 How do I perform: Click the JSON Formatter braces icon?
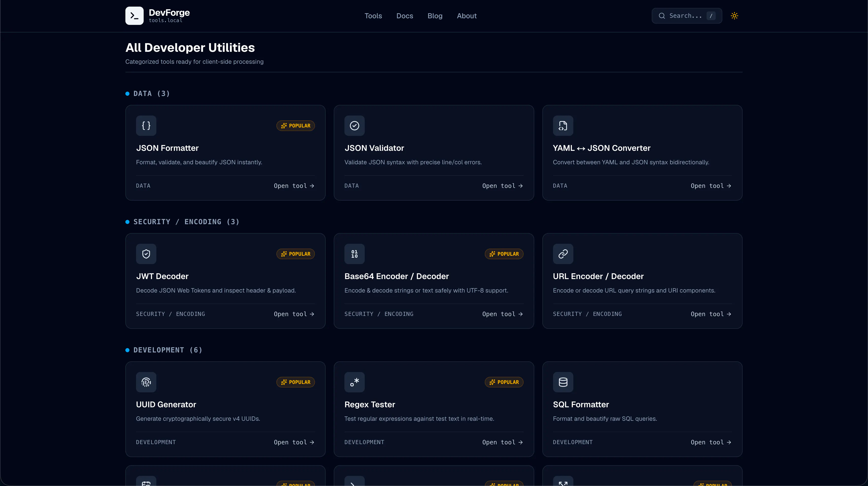[146, 126]
